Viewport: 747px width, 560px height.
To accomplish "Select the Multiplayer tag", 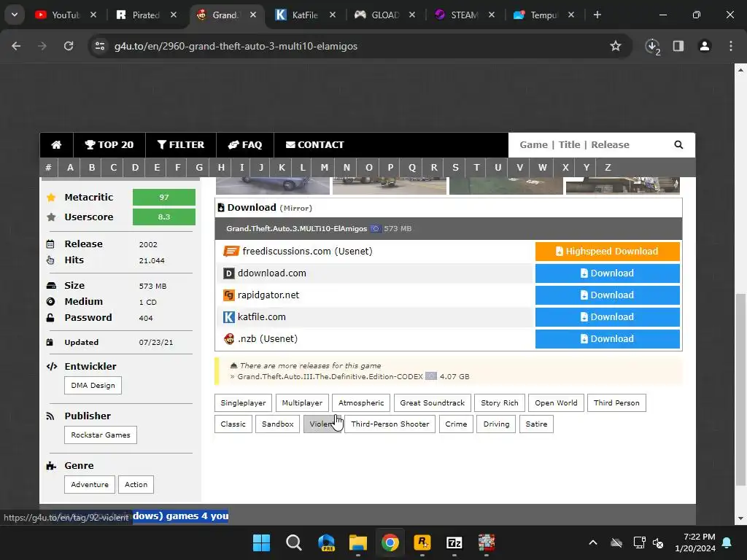I will (x=302, y=402).
